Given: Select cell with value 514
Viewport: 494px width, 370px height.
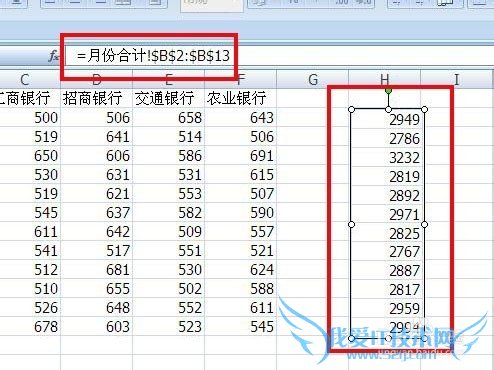Looking at the screenshot, I should (x=169, y=136).
